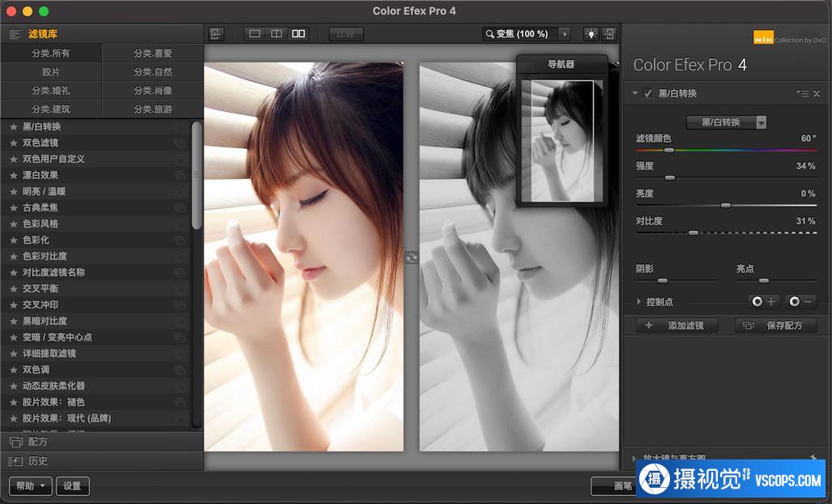The height and width of the screenshot is (504, 832).
Task: Expand the 配方 panel
Action: pyautogui.click(x=102, y=442)
